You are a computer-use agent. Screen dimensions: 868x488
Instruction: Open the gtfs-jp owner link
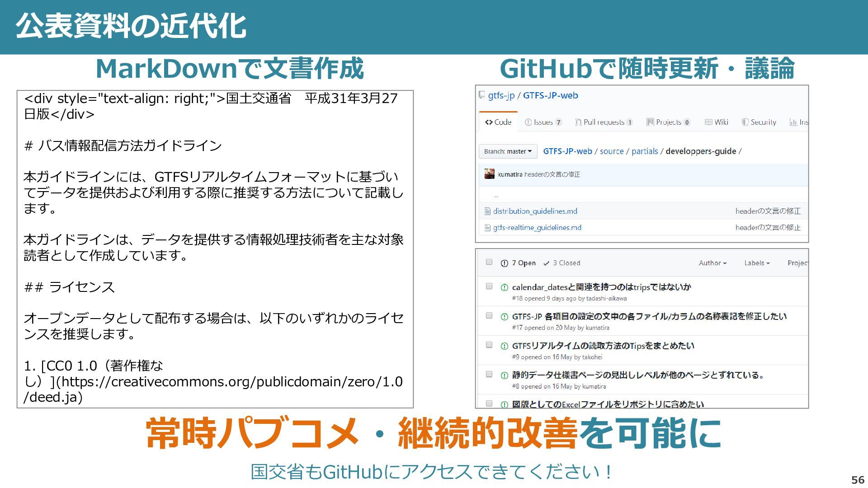click(501, 95)
